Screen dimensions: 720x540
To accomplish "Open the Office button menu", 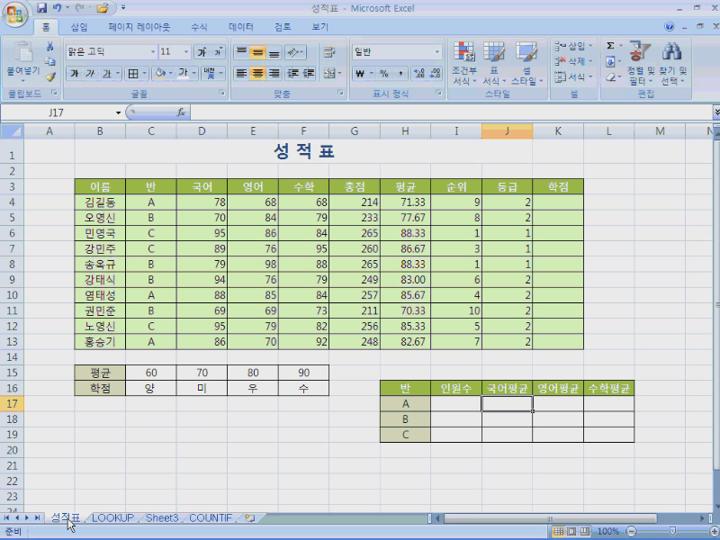I will coord(15,15).
